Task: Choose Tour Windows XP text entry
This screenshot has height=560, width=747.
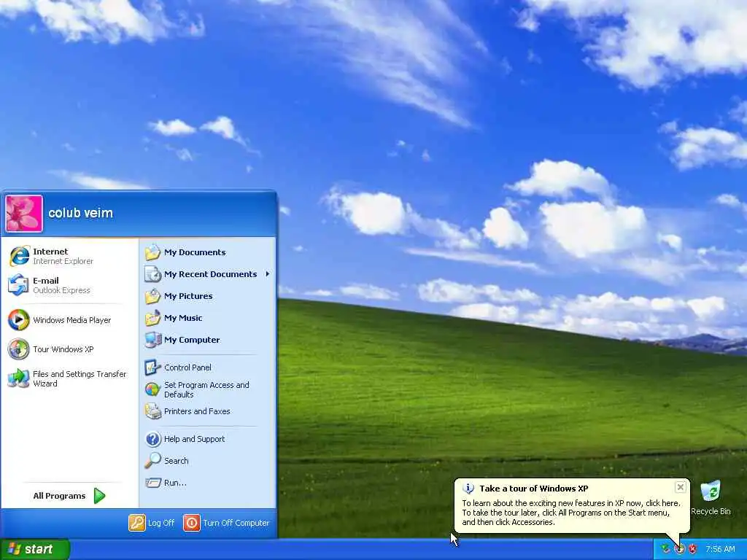Action: (x=63, y=349)
